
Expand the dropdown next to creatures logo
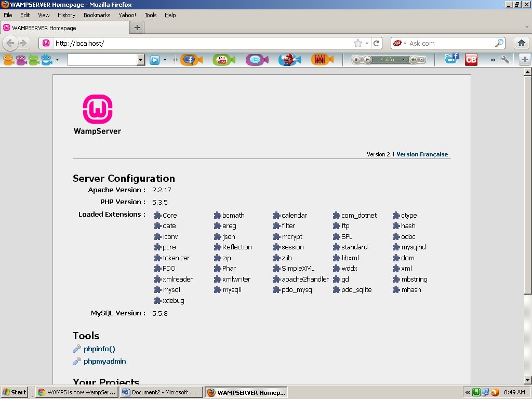57,60
